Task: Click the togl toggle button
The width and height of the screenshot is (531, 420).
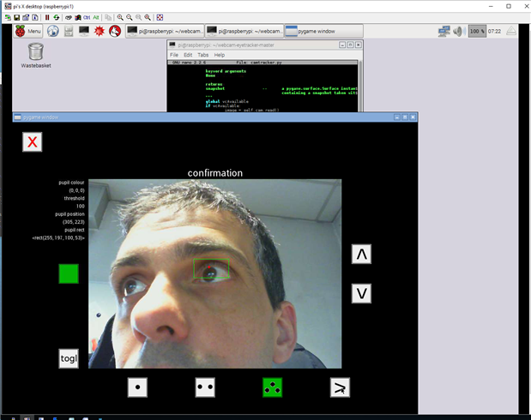Action: pos(69,359)
